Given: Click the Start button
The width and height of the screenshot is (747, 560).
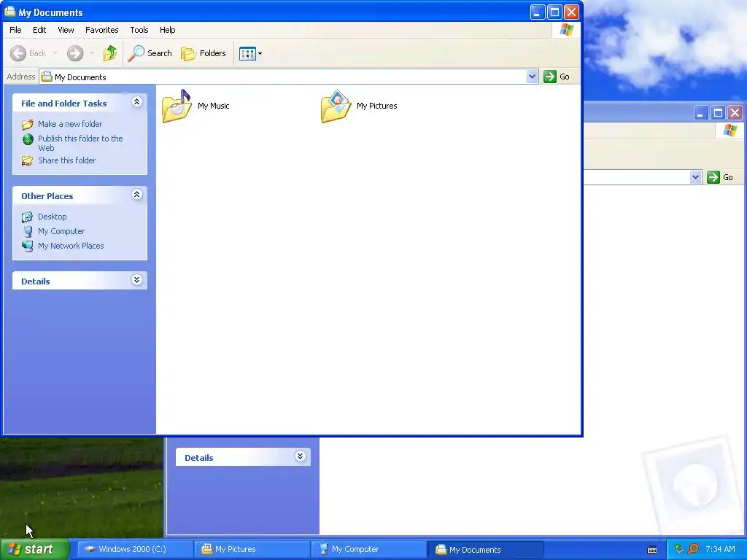Looking at the screenshot, I should pos(35,549).
